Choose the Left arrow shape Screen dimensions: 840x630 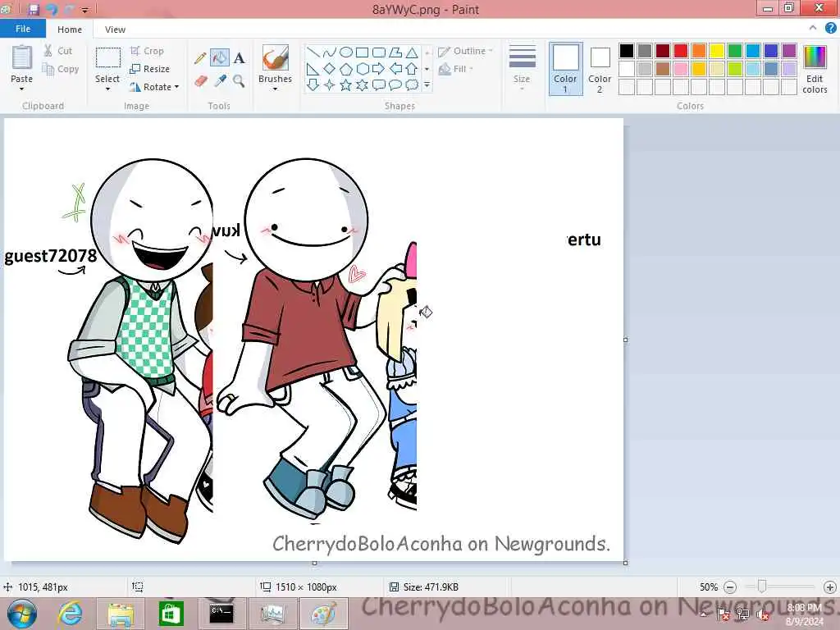tap(395, 69)
